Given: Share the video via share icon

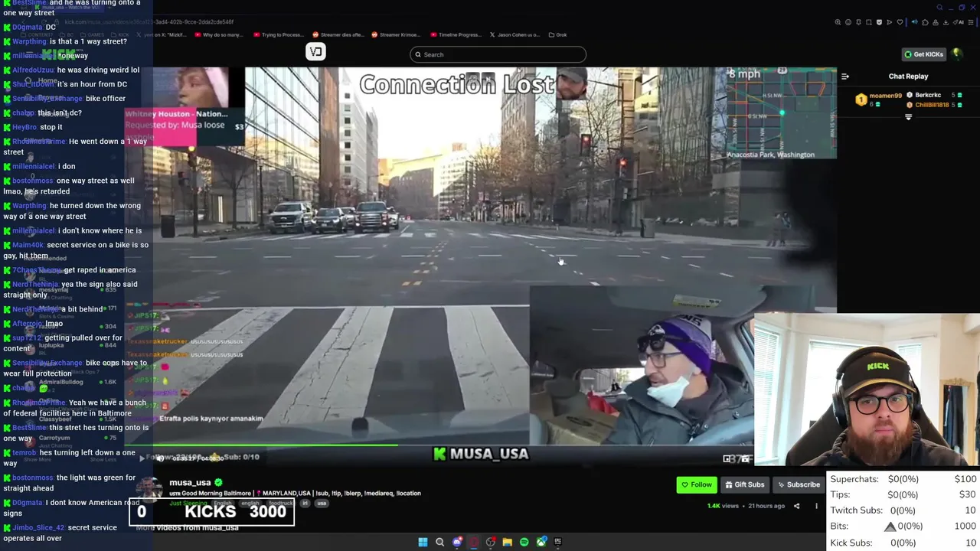Looking at the screenshot, I should (796, 506).
